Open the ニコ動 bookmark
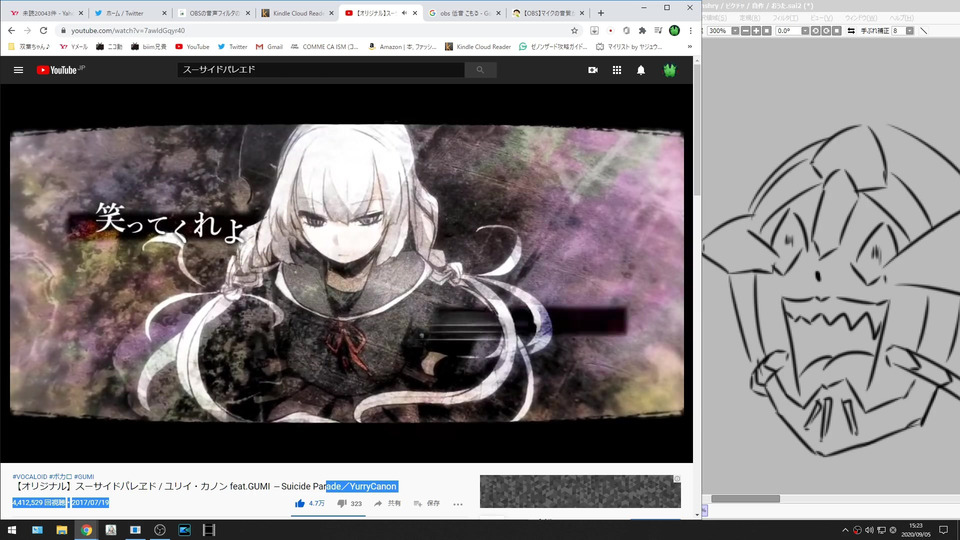This screenshot has width=960, height=540. coord(109,47)
